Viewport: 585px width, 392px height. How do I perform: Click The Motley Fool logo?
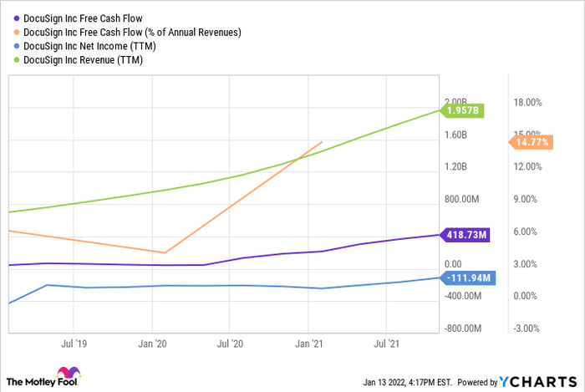[x=43, y=377]
